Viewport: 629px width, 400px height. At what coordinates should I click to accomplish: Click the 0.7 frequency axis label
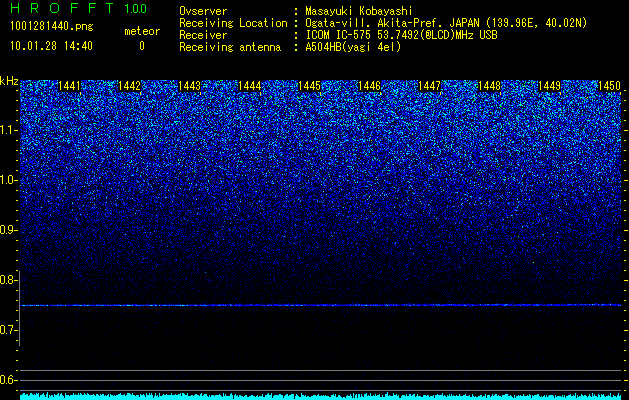click(8, 330)
